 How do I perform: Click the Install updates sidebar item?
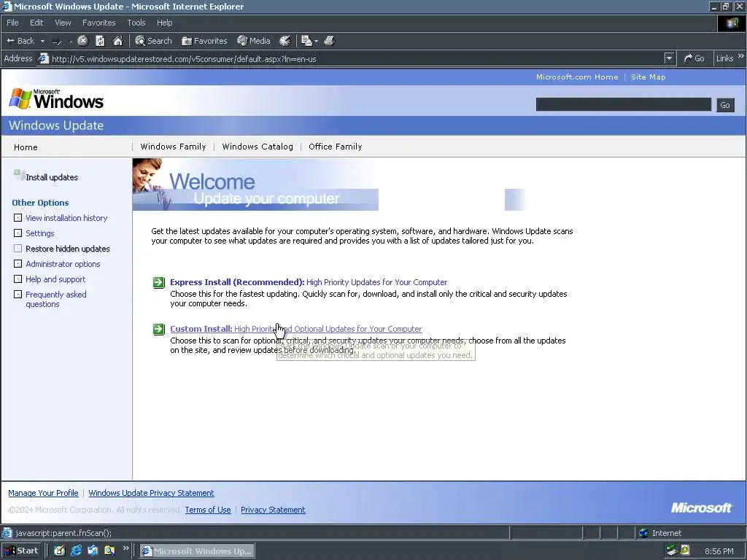pos(52,177)
